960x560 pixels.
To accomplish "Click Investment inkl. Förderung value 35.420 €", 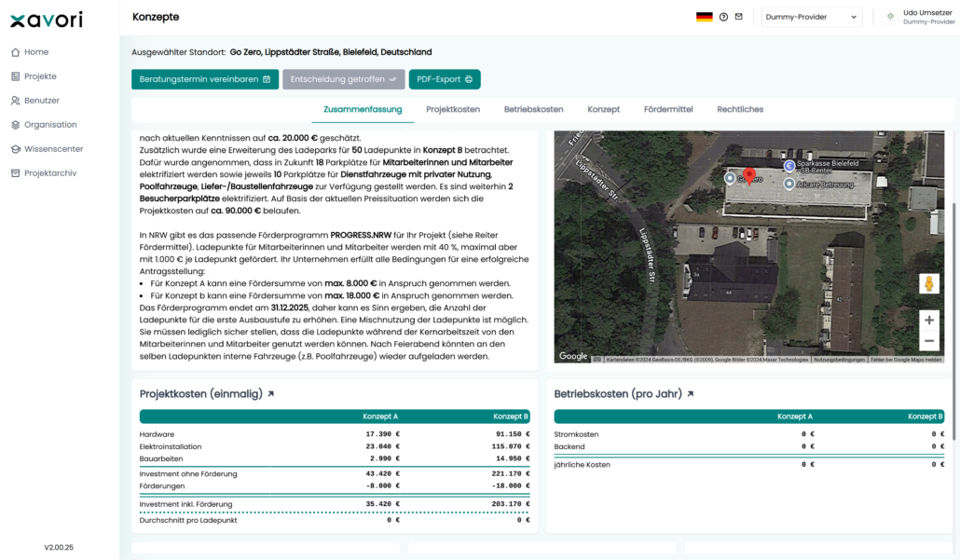I will pyautogui.click(x=383, y=504).
